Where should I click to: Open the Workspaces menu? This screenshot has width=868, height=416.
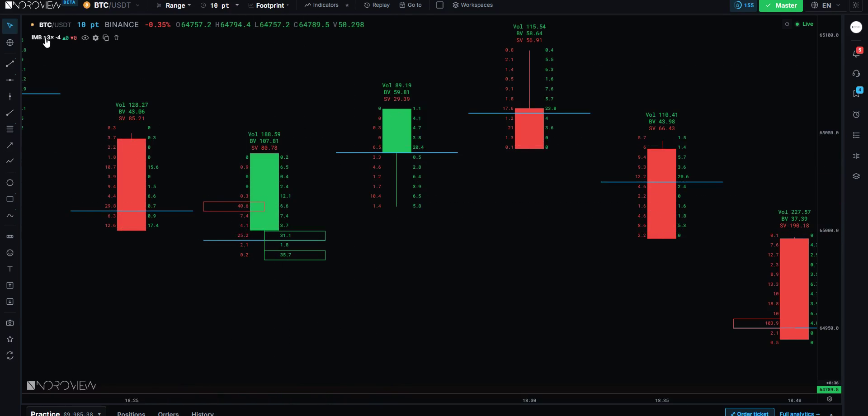(472, 5)
